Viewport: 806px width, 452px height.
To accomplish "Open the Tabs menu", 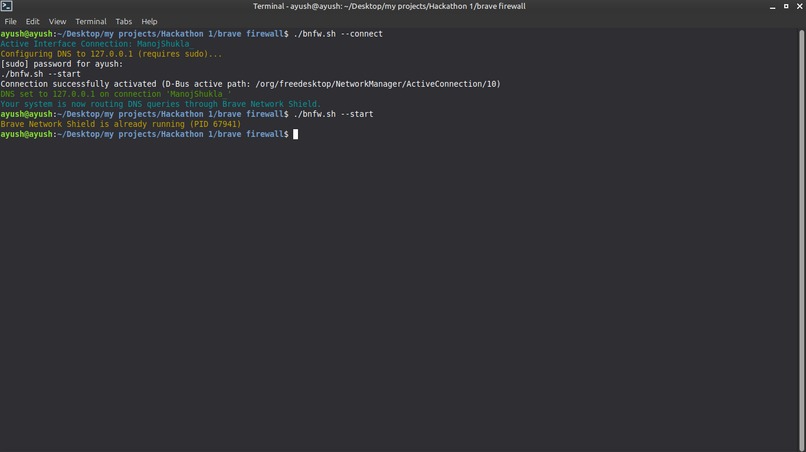I will click(x=123, y=22).
